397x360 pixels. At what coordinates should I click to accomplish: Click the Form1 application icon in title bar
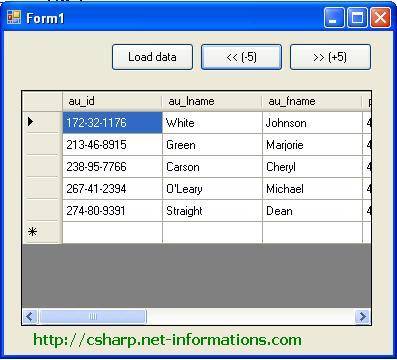pyautogui.click(x=14, y=17)
